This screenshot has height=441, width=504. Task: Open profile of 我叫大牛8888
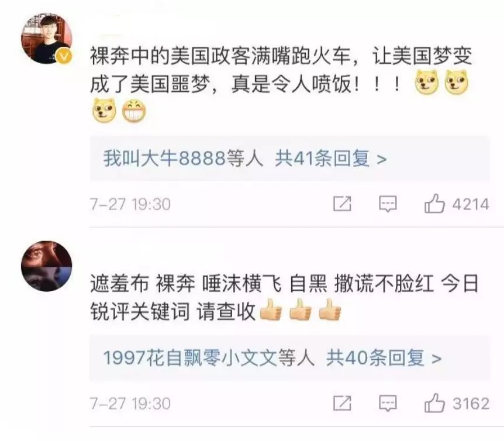[164, 159]
